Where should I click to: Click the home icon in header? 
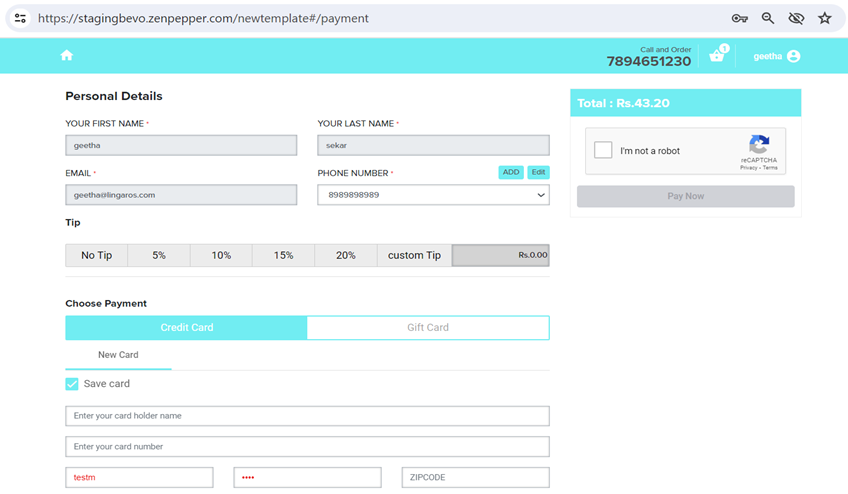[x=67, y=56]
